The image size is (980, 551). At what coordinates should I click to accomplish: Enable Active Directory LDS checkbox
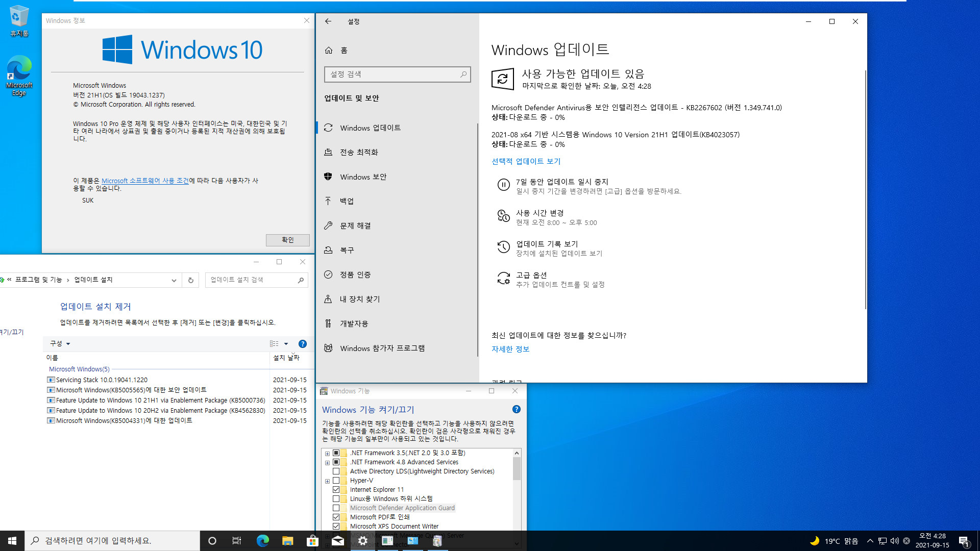click(336, 471)
